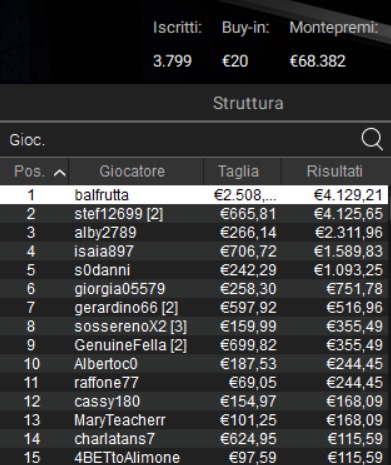Image resolution: width=391 pixels, height=465 pixels.
Task: Select player stef12699 in second place
Action: (x=194, y=214)
